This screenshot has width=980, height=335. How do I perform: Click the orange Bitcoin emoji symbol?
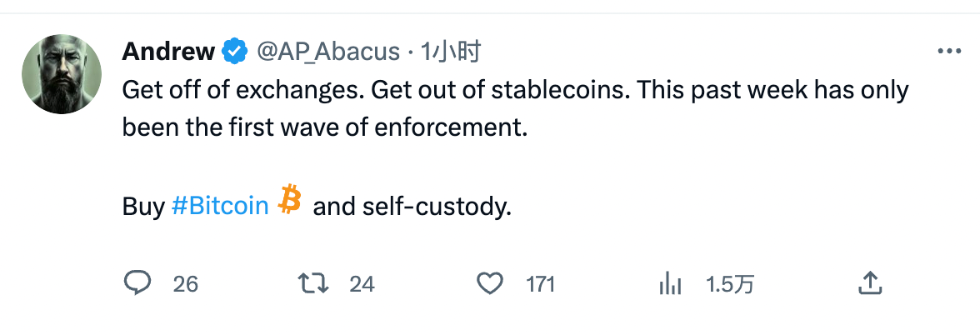tap(290, 200)
